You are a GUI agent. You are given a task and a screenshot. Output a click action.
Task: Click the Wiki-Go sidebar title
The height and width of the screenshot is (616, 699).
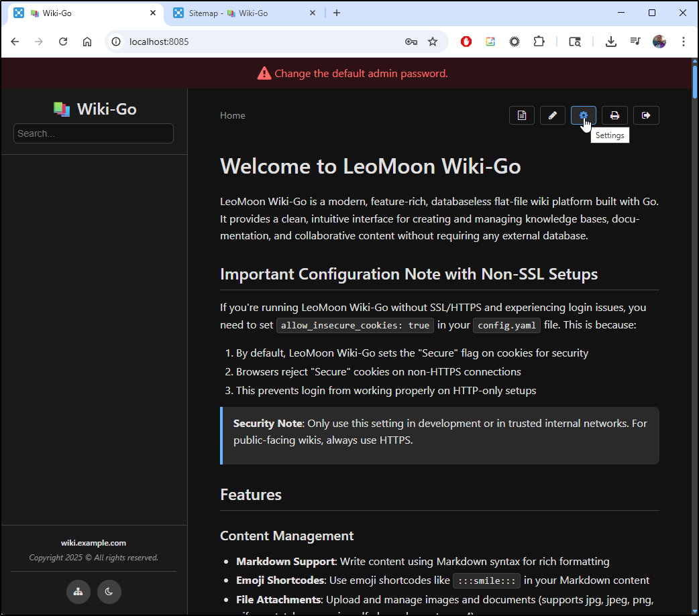click(107, 109)
